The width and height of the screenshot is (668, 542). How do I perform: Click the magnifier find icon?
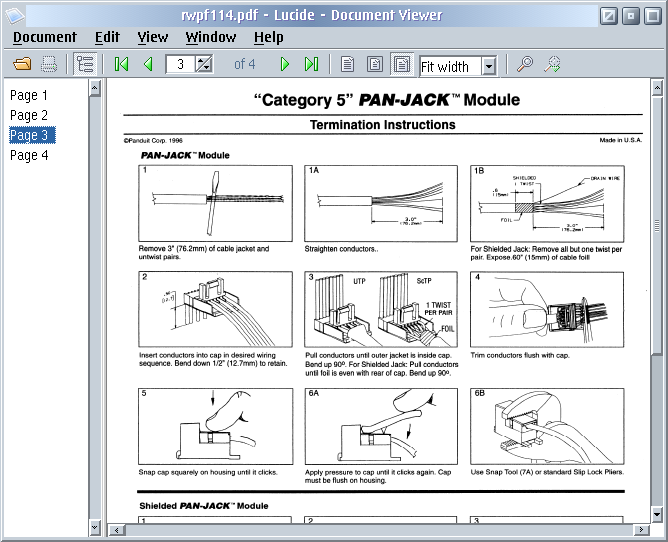525,65
